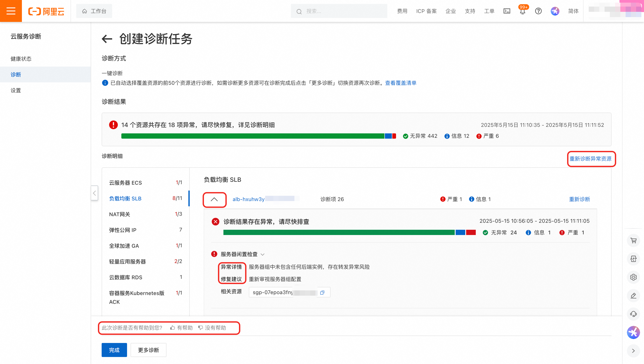Click the 重新诊断异常资源 link
The width and height of the screenshot is (644, 364).
point(590,159)
